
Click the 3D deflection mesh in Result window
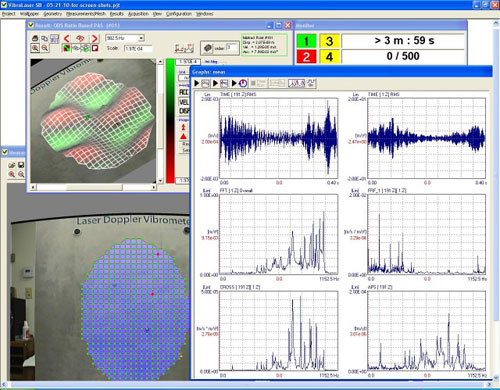97,122
